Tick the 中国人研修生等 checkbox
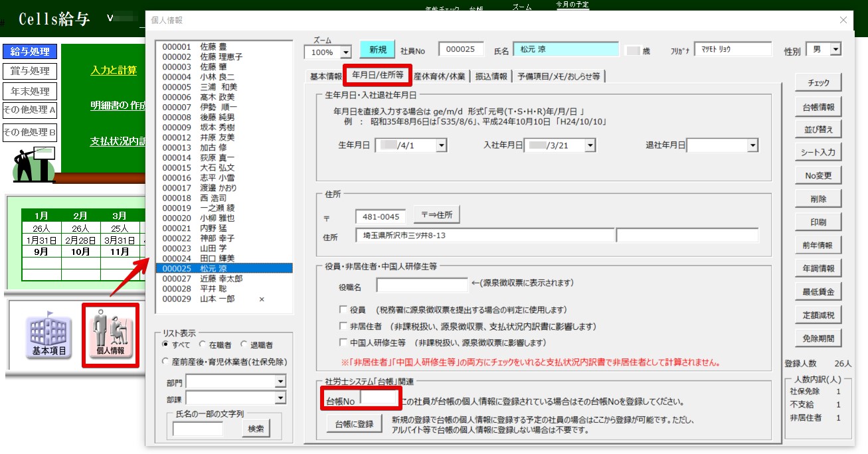Viewport: 868px width, 454px height. (x=343, y=343)
